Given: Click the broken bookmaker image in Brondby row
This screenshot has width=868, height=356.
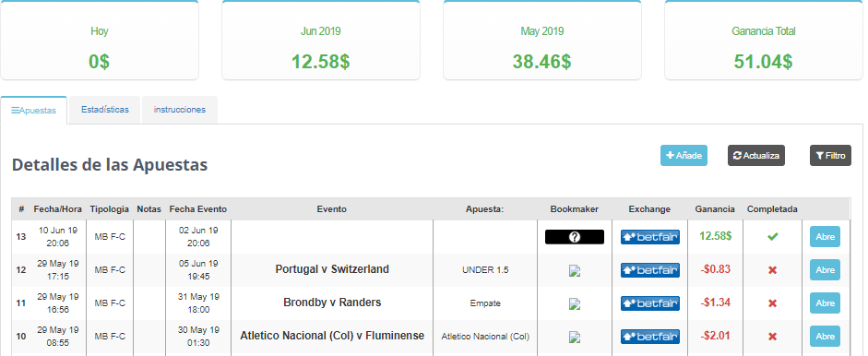Looking at the screenshot, I should tap(575, 304).
